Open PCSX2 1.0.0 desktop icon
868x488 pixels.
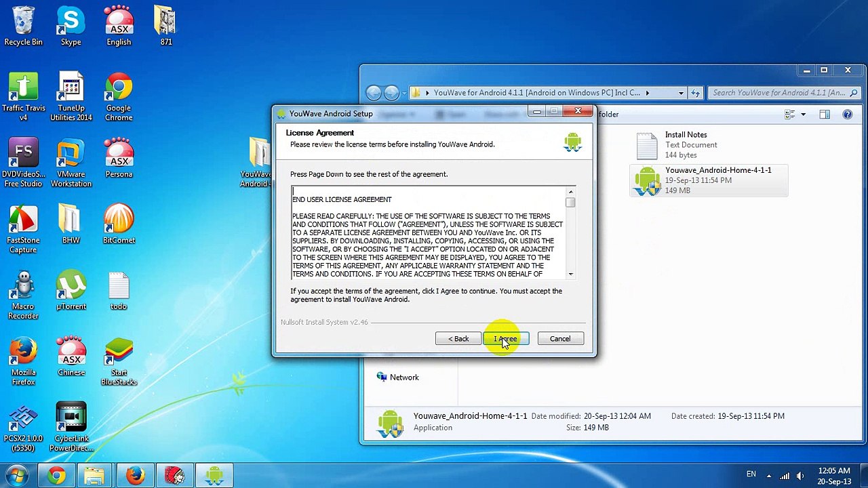point(23,428)
